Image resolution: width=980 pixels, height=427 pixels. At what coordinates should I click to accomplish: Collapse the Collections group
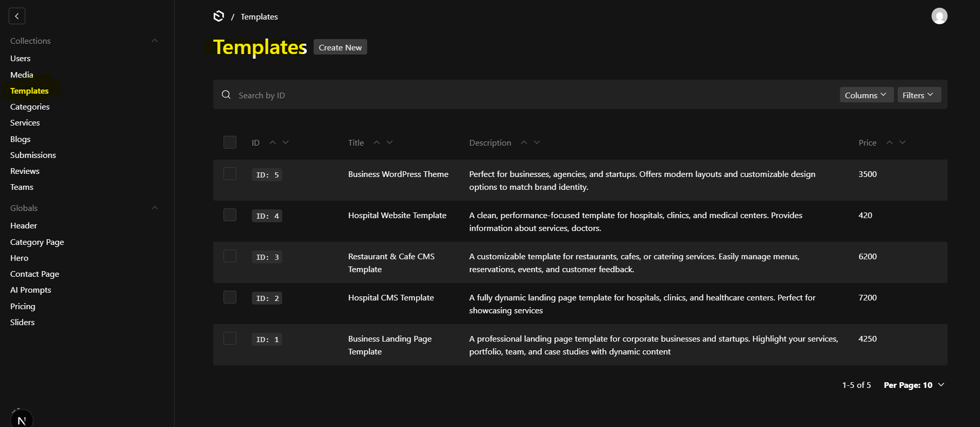pyautogui.click(x=154, y=41)
